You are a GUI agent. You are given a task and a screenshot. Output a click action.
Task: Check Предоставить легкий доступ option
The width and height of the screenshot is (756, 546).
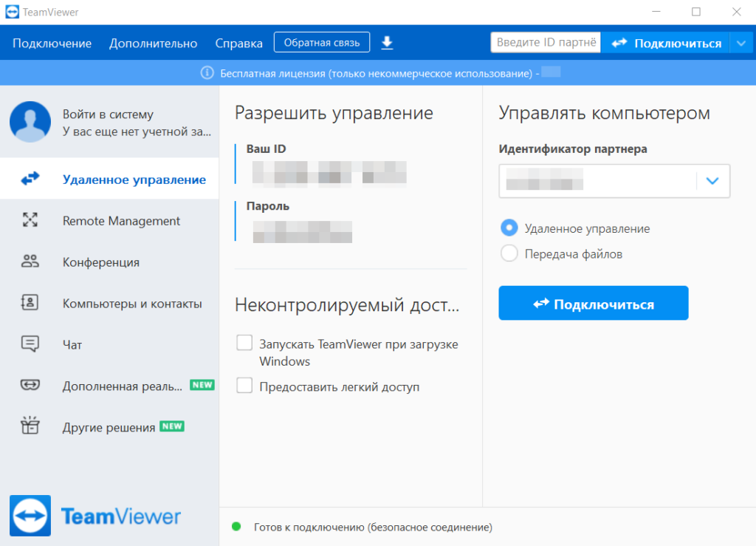(x=244, y=386)
